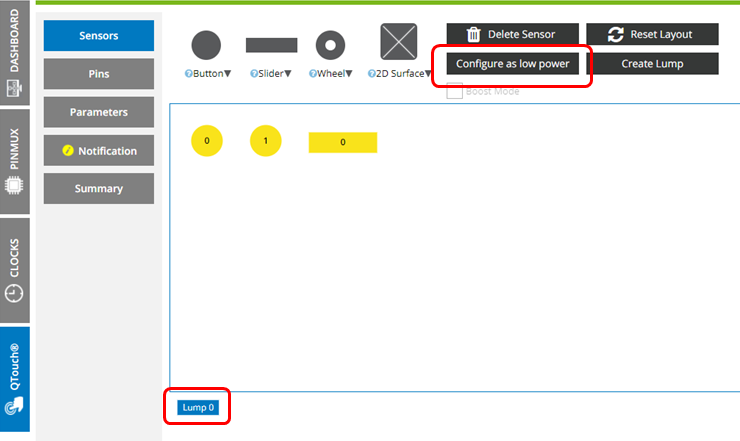Viewport: 740px width, 441px height.
Task: Select the Wheel sensor ring icon
Action: click(x=330, y=45)
